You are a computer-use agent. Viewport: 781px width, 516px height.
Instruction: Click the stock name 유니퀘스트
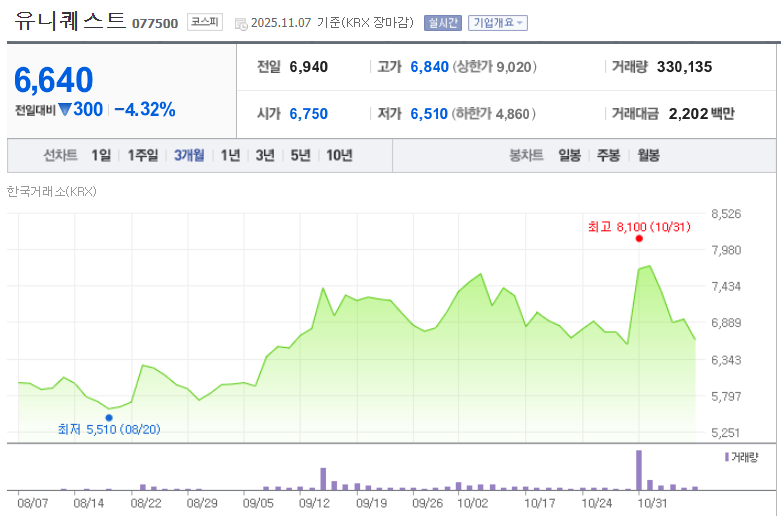[x=70, y=21]
